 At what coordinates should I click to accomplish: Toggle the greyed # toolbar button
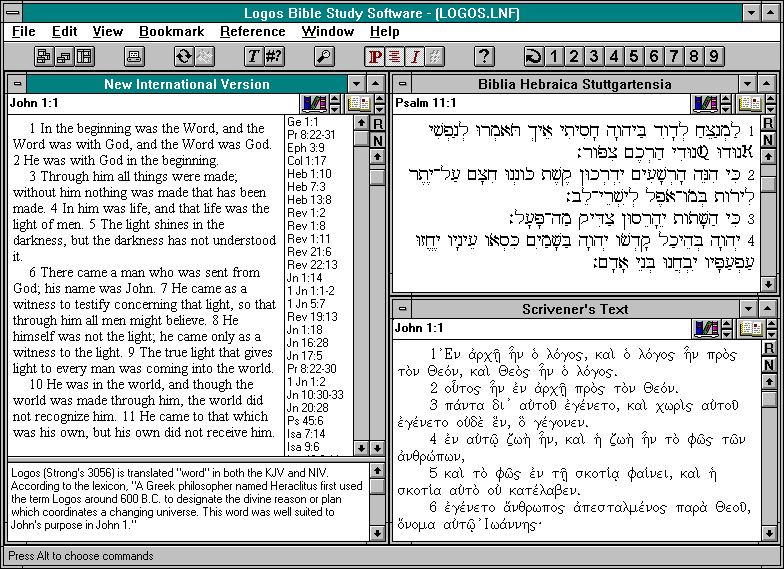click(434, 56)
